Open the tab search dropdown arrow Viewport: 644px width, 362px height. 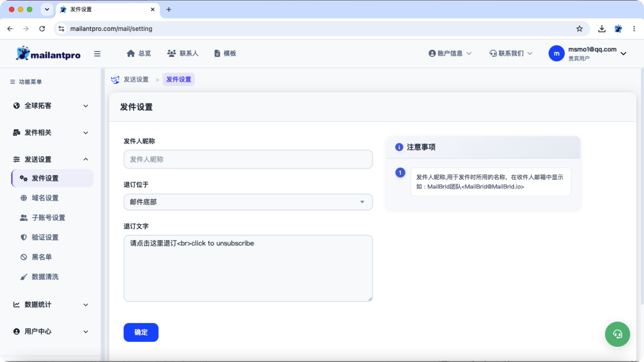[47, 10]
